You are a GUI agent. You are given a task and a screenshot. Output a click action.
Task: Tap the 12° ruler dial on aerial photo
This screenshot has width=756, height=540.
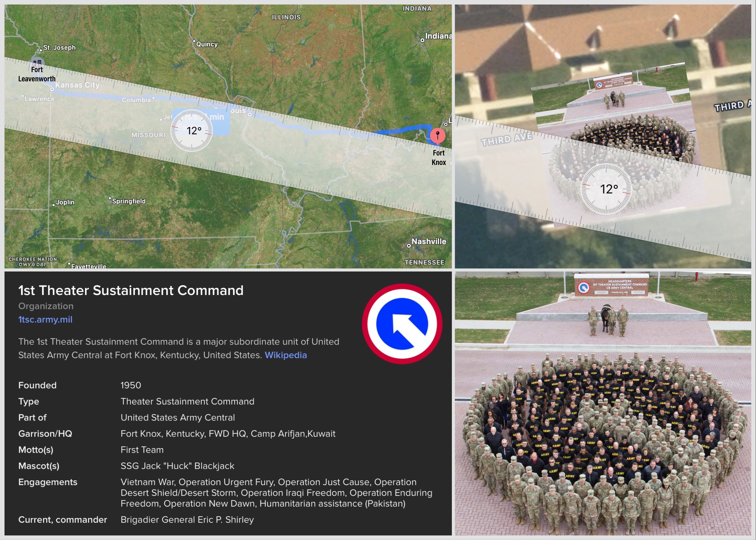coord(606,189)
